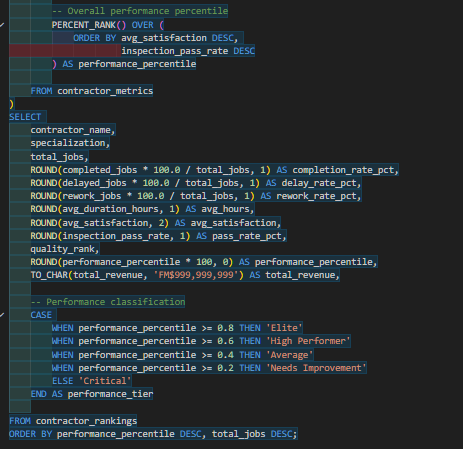Viewport: 463px width, 449px height.
Task: Click the 'FM$999,999,999' format string
Action: point(196,275)
